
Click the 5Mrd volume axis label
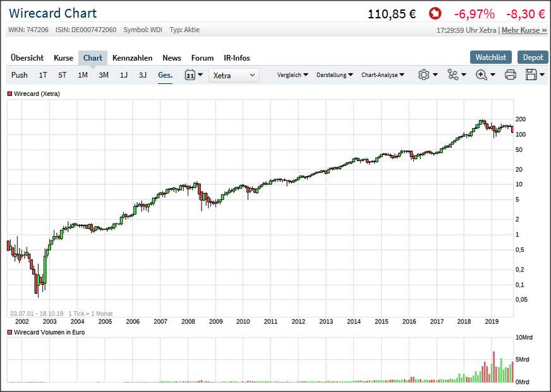522,360
